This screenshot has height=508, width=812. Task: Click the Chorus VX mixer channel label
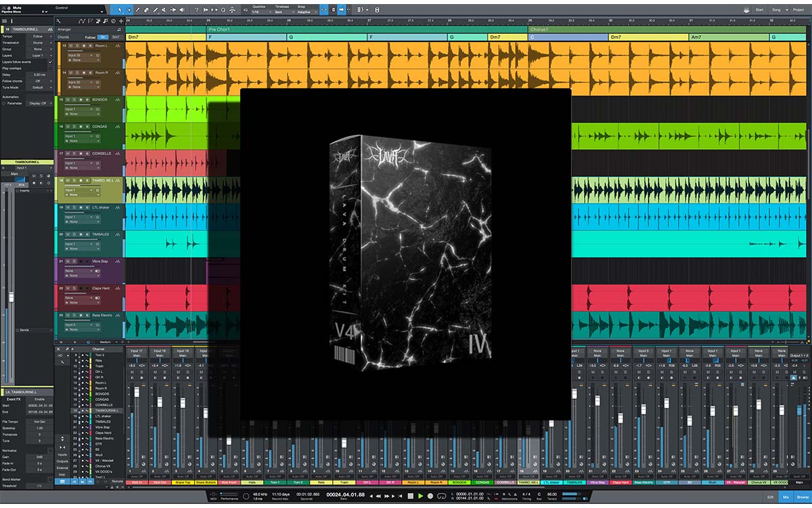tap(759, 482)
